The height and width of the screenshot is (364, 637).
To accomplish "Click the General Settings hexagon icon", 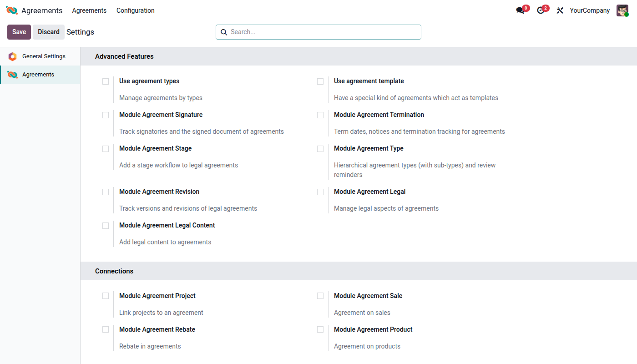I will (x=12, y=56).
